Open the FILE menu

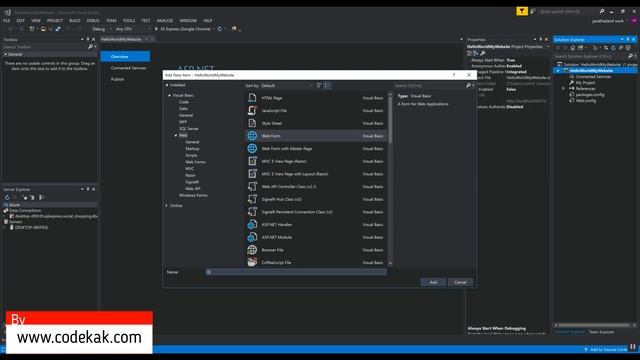[7, 20]
